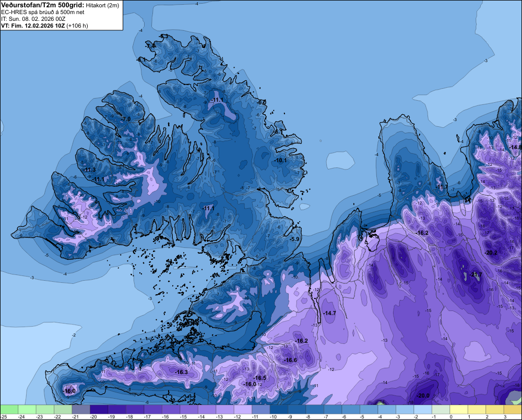Click the '-5.9' temperature value on the map
This screenshot has height=420, width=522.
coord(294,239)
